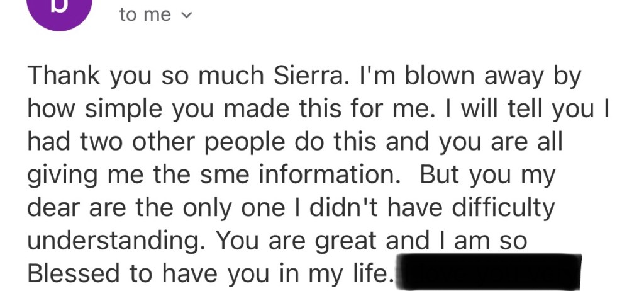Viewport: 644px width, 291px height.
Task: Expand recipient details chevron beside "to me"
Action: [x=183, y=16]
